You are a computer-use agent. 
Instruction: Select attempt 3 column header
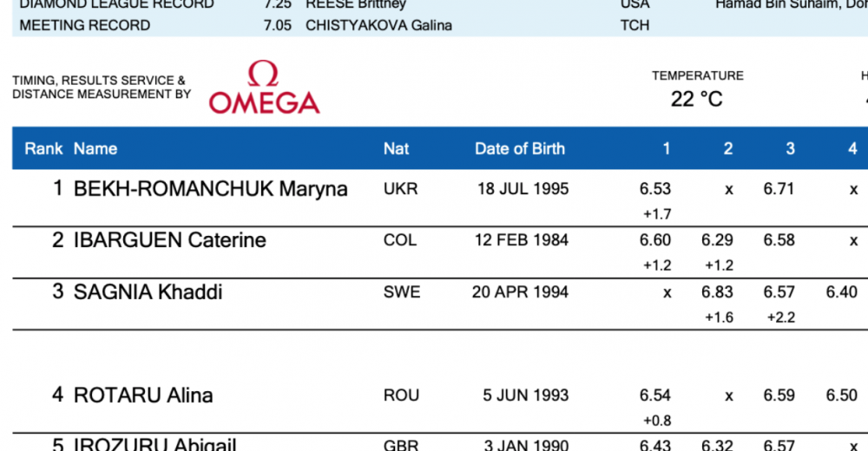790,148
